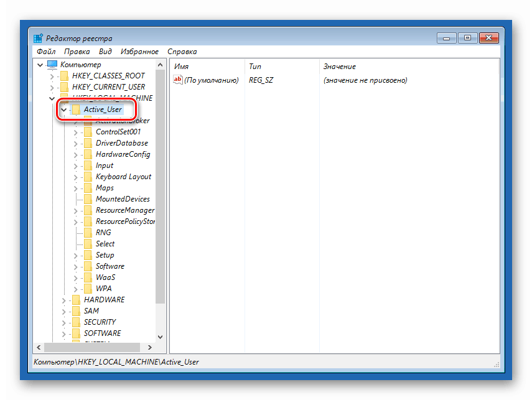Open the Справка menu
This screenshot has width=532, height=400.
[x=182, y=52]
